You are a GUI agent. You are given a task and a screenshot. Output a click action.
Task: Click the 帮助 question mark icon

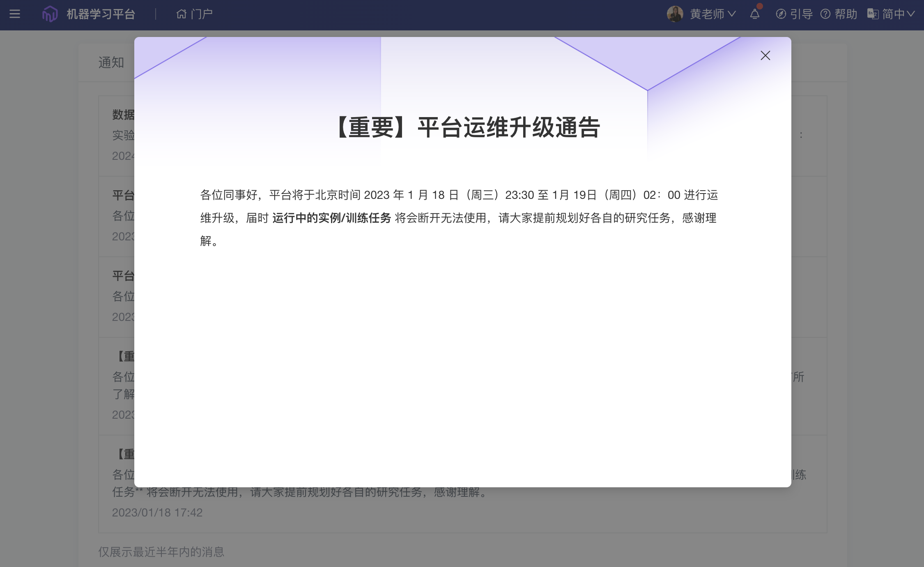coord(825,14)
